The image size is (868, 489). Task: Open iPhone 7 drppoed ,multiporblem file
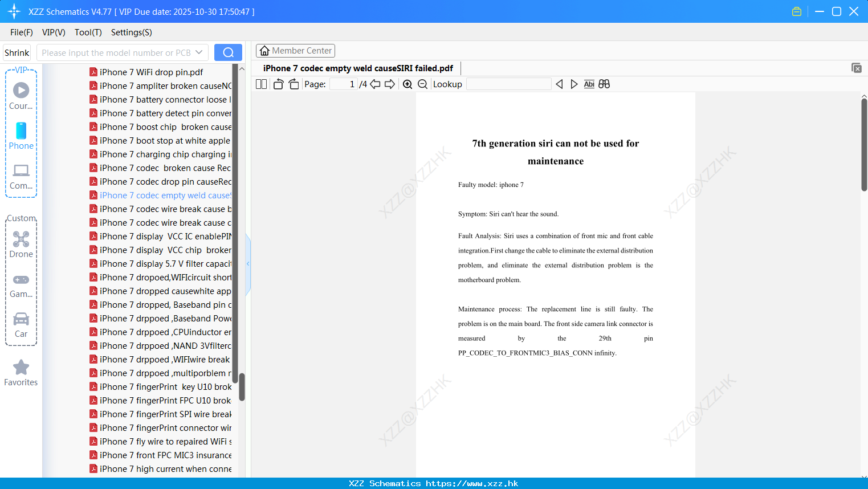160,373
